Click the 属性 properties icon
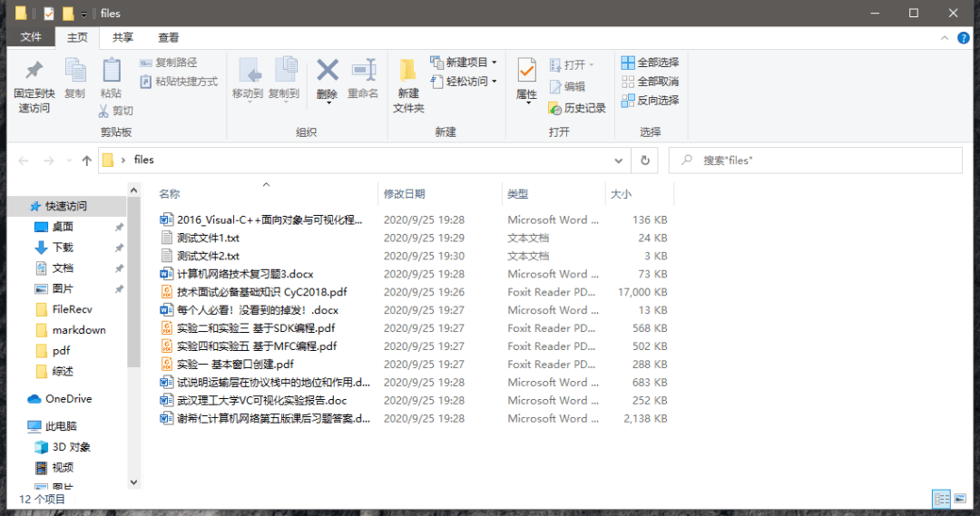 pos(527,71)
